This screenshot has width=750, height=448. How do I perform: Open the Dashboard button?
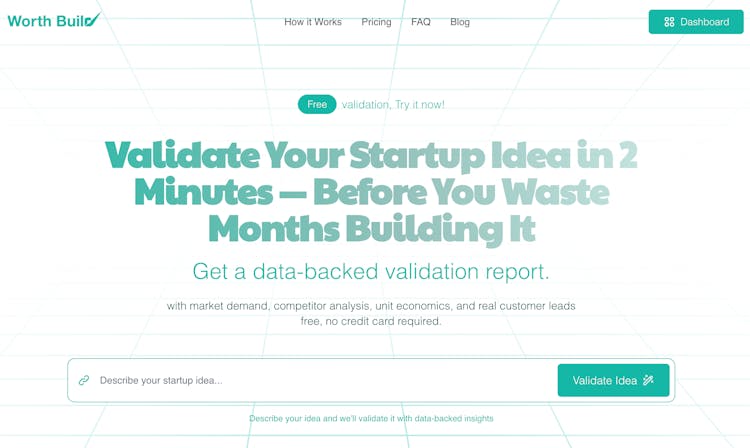[696, 22]
